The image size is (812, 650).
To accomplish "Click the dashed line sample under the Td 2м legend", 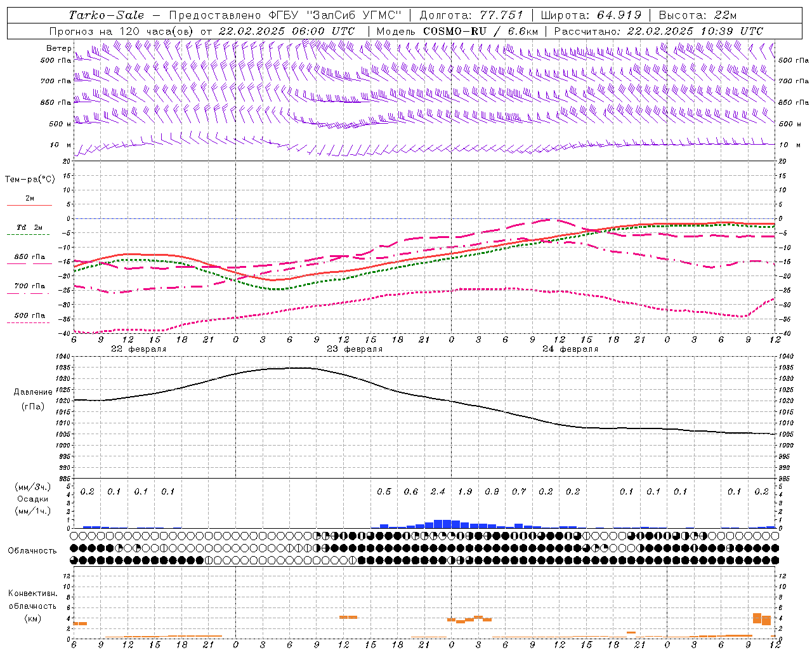I will pos(28,235).
